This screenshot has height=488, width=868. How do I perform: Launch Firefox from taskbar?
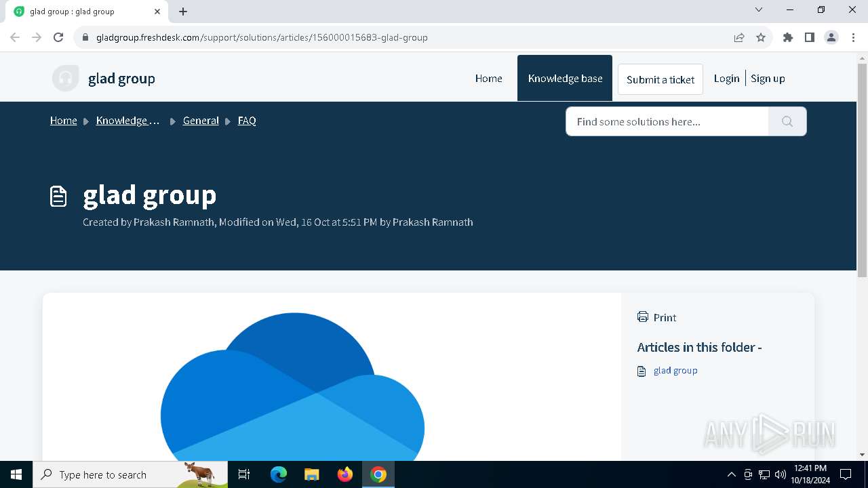[x=345, y=474]
